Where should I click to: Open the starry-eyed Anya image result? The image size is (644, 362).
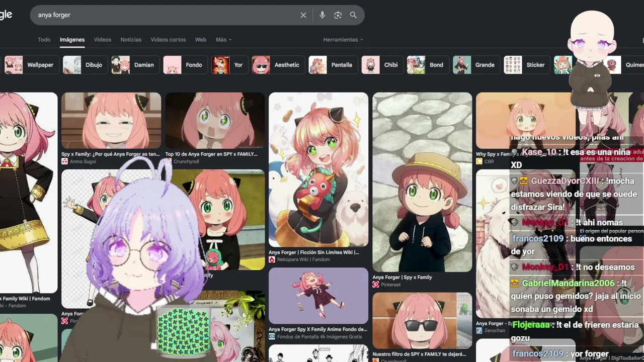tap(215, 121)
